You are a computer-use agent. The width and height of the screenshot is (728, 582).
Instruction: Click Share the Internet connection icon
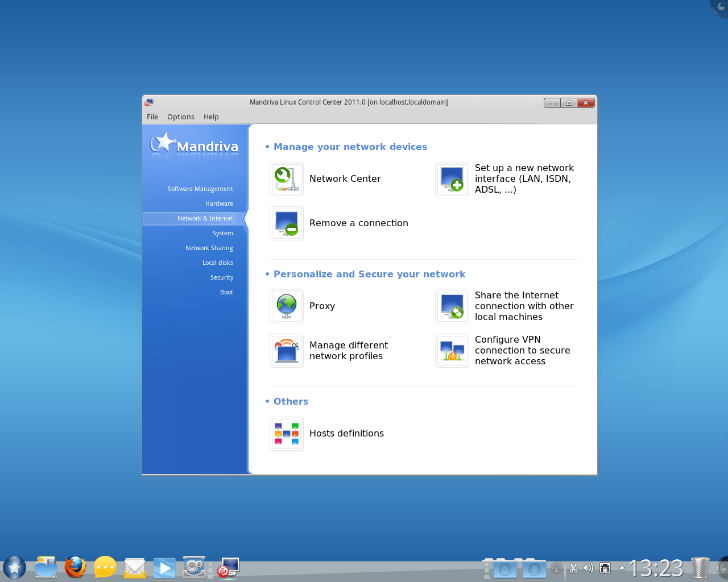point(452,306)
